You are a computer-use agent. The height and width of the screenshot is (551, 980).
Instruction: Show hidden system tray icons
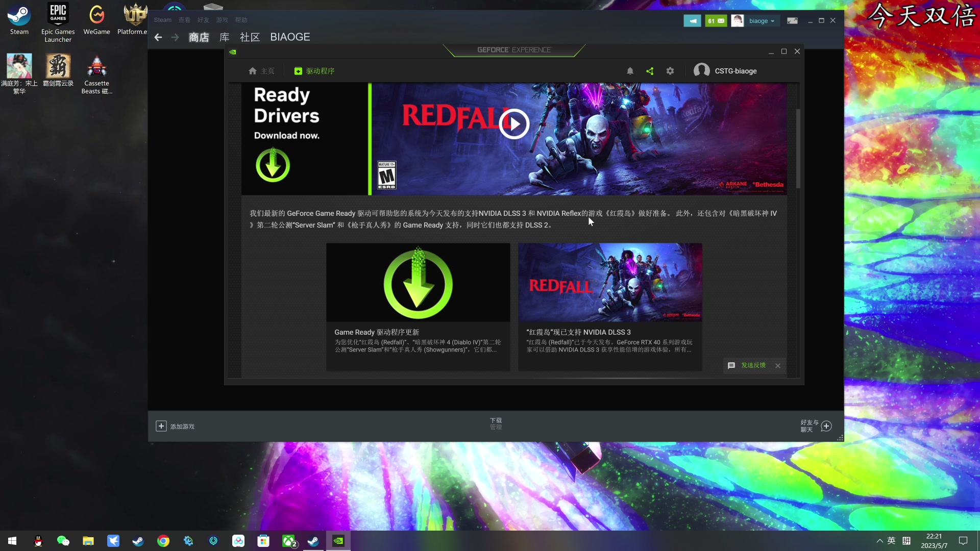click(x=879, y=541)
